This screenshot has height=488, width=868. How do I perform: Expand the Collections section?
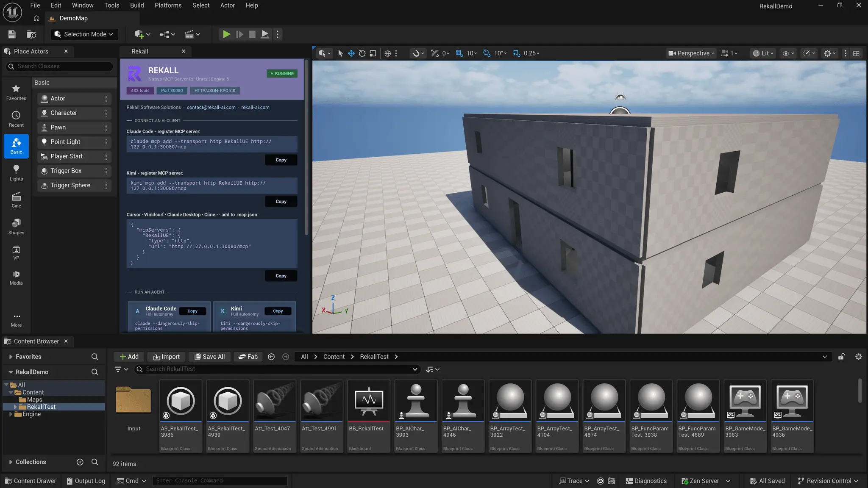coord(10,462)
